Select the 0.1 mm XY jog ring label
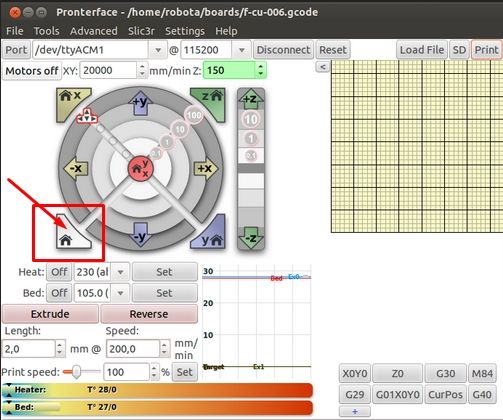Image resolution: width=503 pixels, height=420 pixels. click(156, 153)
